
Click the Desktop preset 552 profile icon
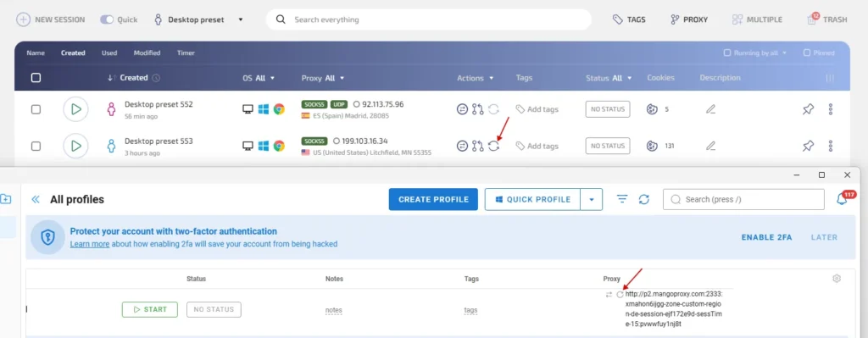pyautogui.click(x=111, y=109)
